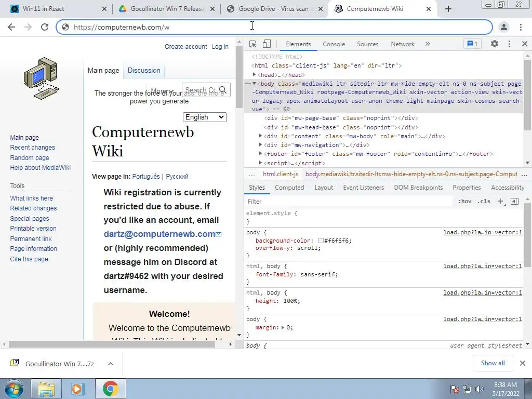532x399 pixels.
Task: Expand the mw-navigation div node
Action: click(261, 145)
